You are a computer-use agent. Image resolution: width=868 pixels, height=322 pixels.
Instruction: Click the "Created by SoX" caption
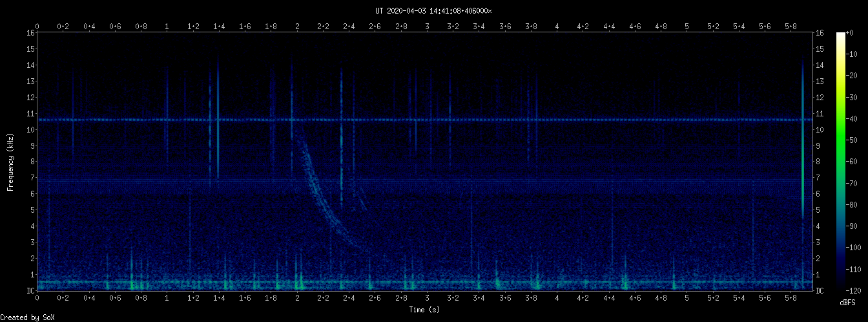coord(27,317)
